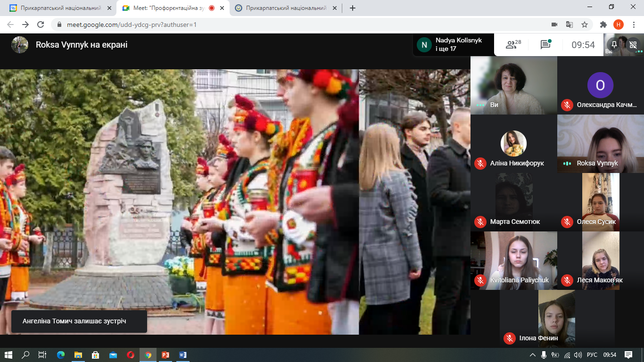Switch to the first Прикарпатський національний tab

tap(56, 8)
